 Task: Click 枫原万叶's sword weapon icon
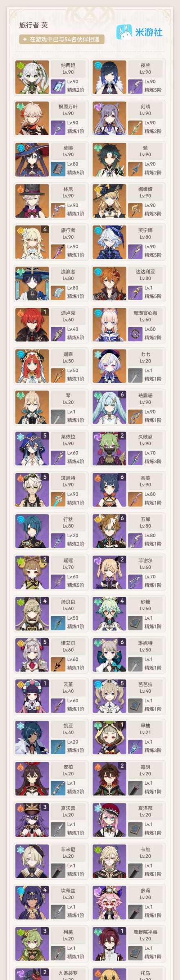pyautogui.click(x=58, y=127)
